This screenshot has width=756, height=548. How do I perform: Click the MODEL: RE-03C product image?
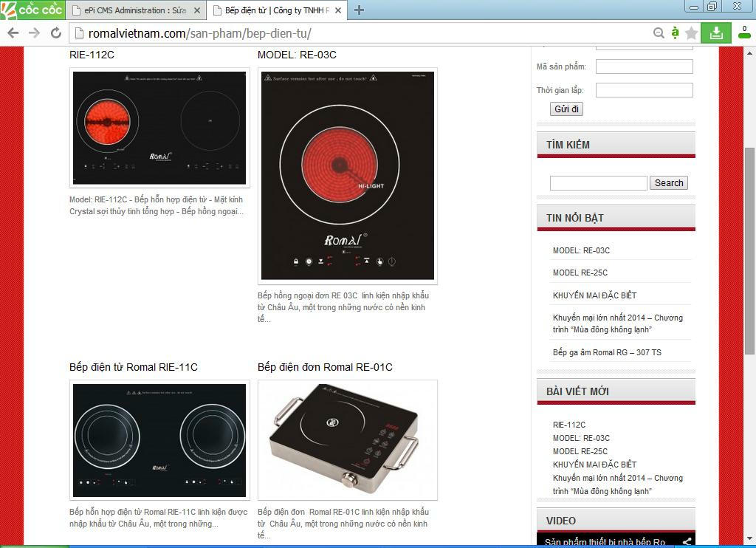(347, 176)
